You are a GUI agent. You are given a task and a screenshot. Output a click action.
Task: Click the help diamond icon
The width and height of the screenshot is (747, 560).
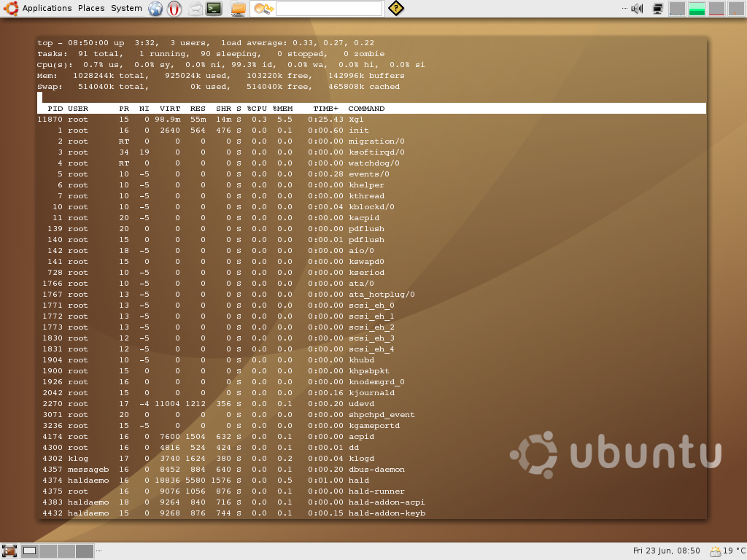[398, 8]
